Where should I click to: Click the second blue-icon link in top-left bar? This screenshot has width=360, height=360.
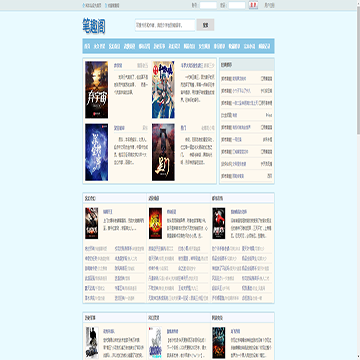[112, 5]
